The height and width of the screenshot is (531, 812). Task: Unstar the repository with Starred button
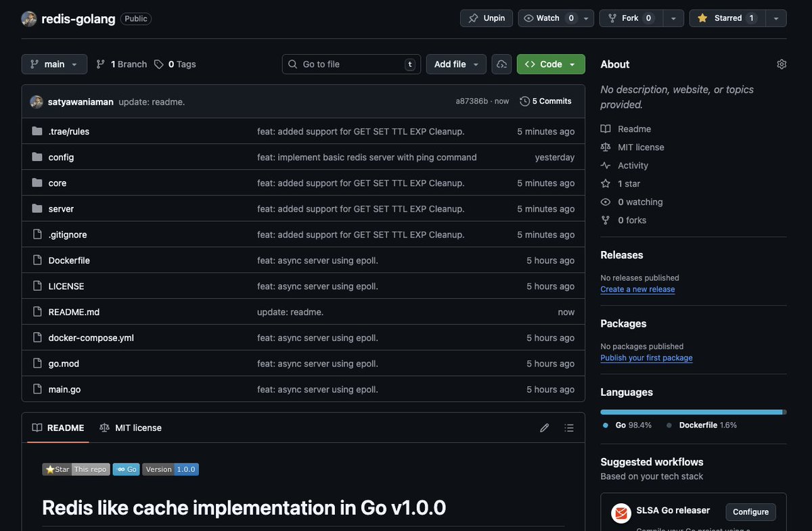(727, 18)
